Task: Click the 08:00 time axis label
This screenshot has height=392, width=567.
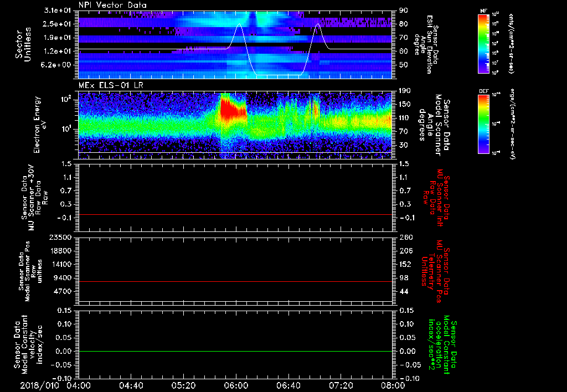Action: click(393, 385)
